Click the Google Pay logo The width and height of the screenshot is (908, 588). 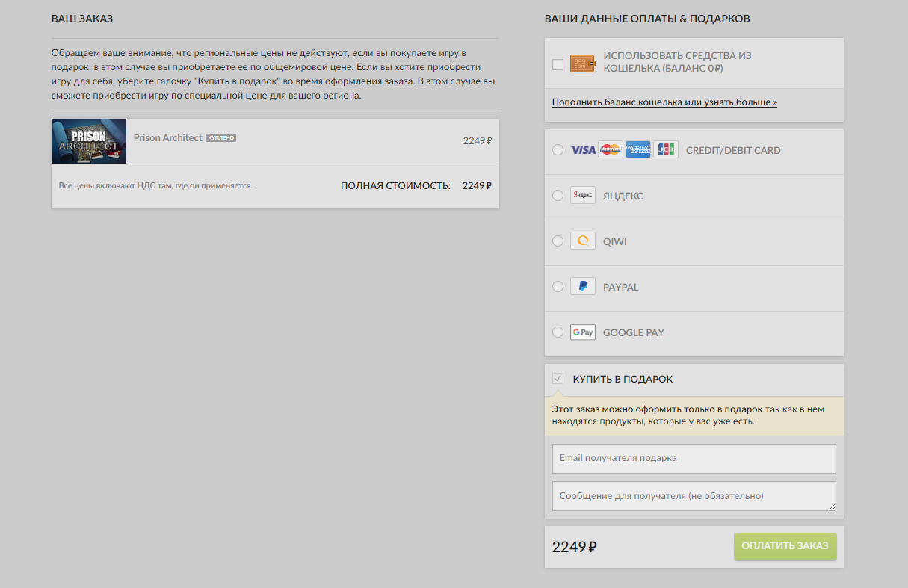point(583,332)
